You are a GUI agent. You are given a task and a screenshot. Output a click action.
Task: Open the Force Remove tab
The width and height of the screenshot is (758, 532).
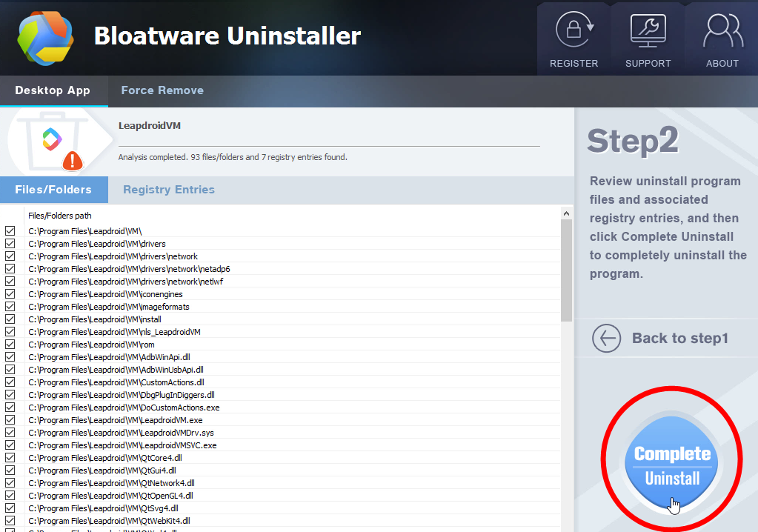pos(162,90)
